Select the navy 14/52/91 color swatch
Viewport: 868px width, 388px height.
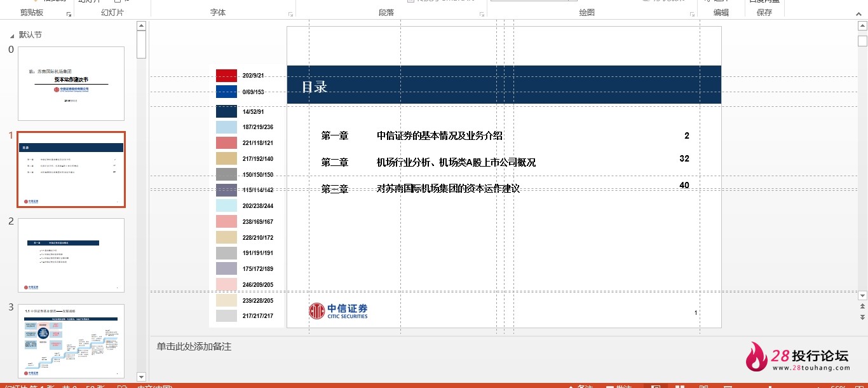click(226, 111)
